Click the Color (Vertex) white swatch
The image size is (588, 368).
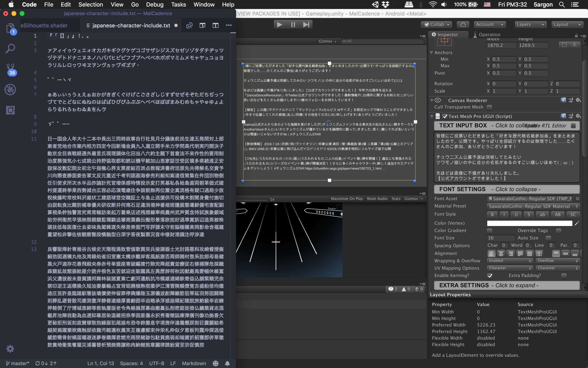[x=530, y=223]
